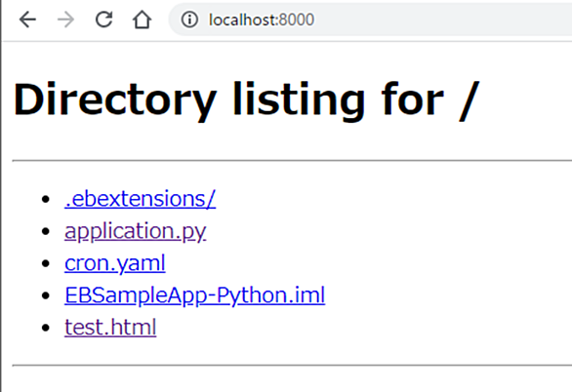Image resolution: width=572 pixels, height=392 pixels.
Task: Click the bullet beside application.py
Action: [46, 231]
